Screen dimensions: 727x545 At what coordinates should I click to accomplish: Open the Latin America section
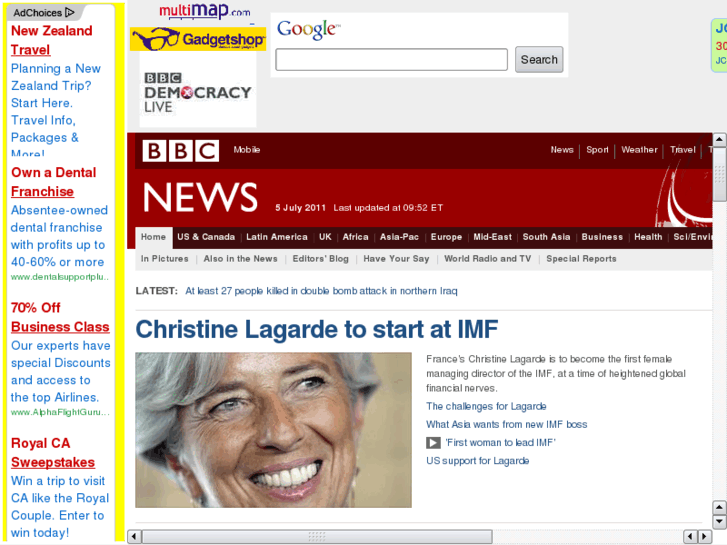(277, 237)
